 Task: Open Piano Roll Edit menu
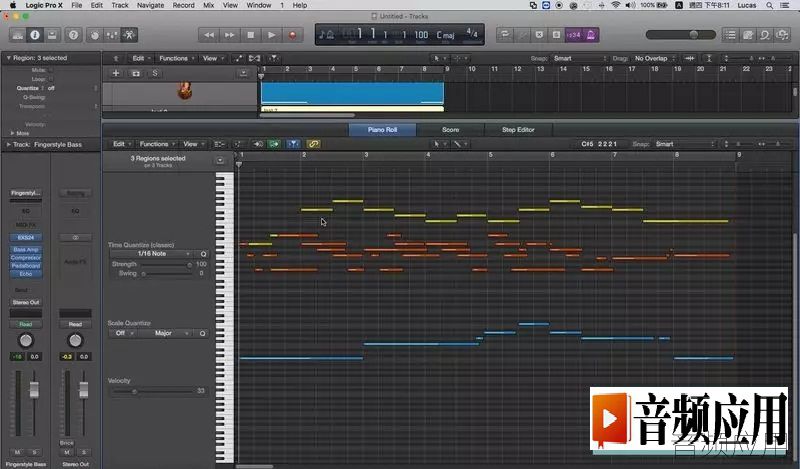(x=122, y=144)
